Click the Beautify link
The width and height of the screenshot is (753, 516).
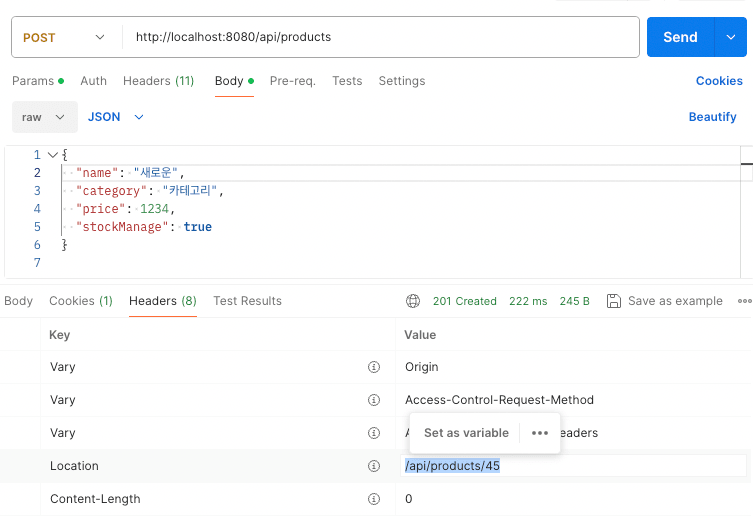(x=712, y=117)
